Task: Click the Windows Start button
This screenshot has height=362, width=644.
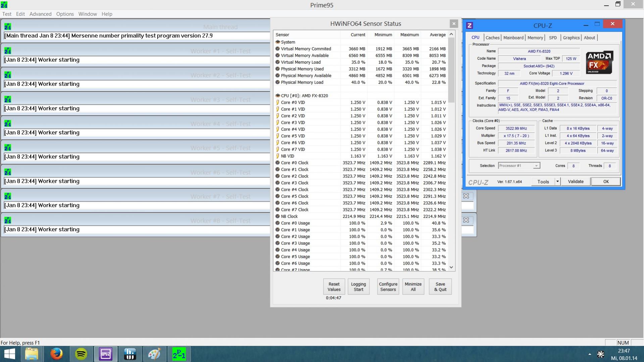Action: 9,354
